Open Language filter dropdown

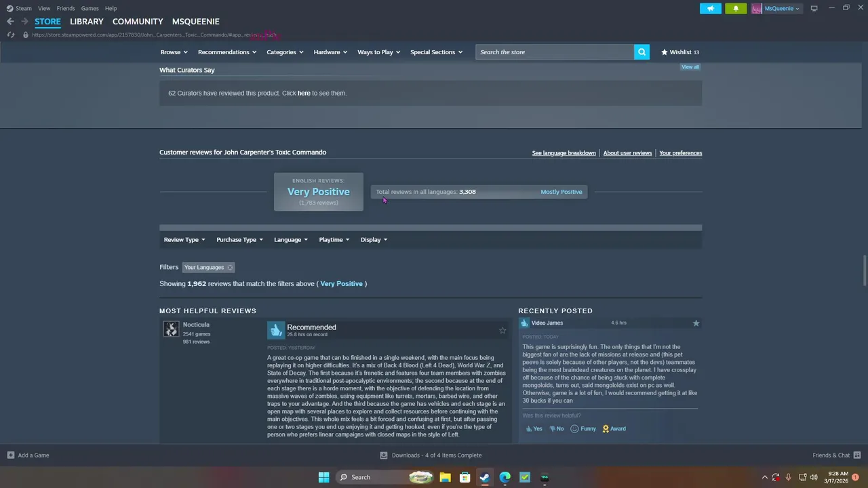point(291,240)
